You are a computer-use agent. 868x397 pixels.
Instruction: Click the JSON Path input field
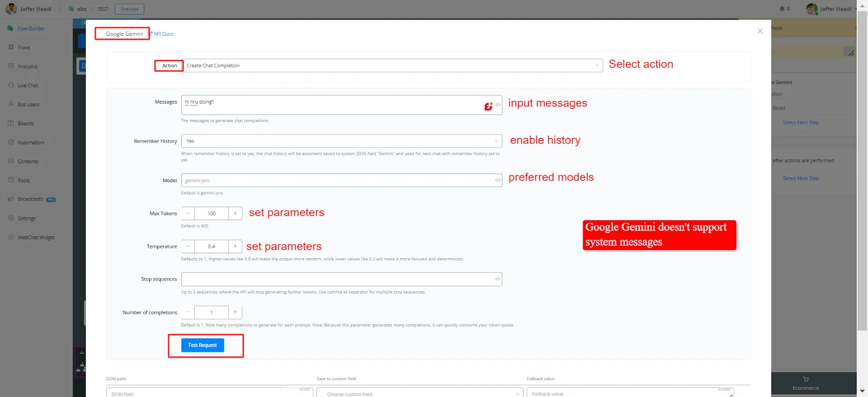(x=209, y=393)
